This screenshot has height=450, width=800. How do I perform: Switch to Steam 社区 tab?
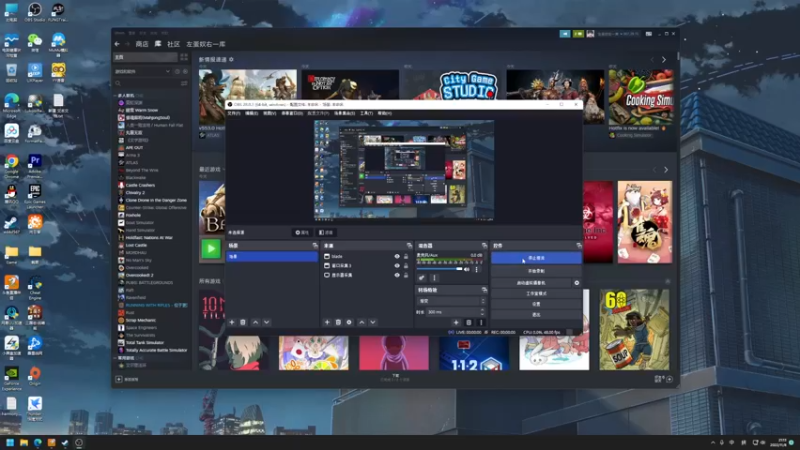pos(173,44)
